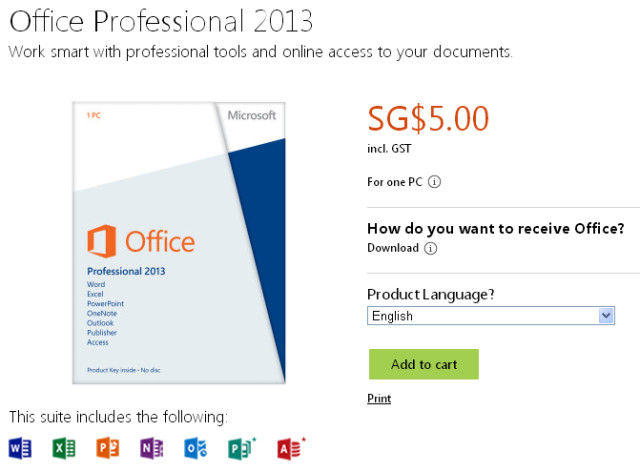640x472 pixels.
Task: Click the OneNote app icon
Action: coord(152,448)
